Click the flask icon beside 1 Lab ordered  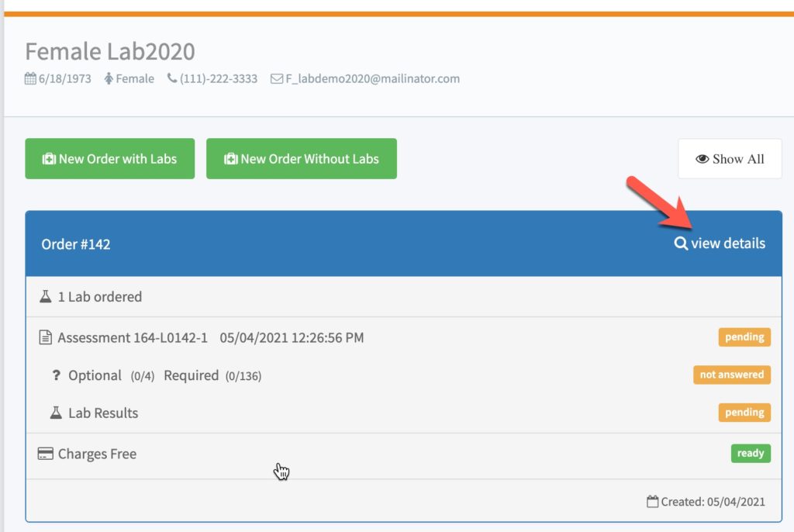click(46, 296)
